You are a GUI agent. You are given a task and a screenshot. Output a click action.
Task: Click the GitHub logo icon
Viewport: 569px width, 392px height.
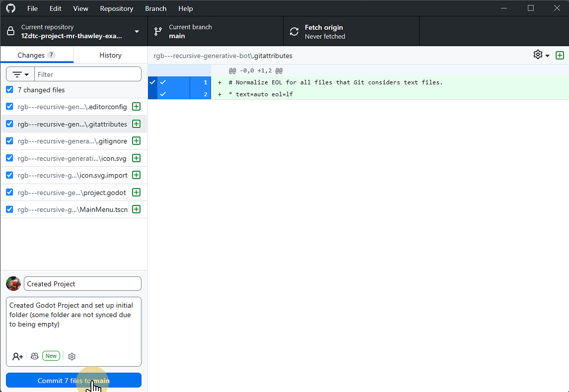[10, 8]
